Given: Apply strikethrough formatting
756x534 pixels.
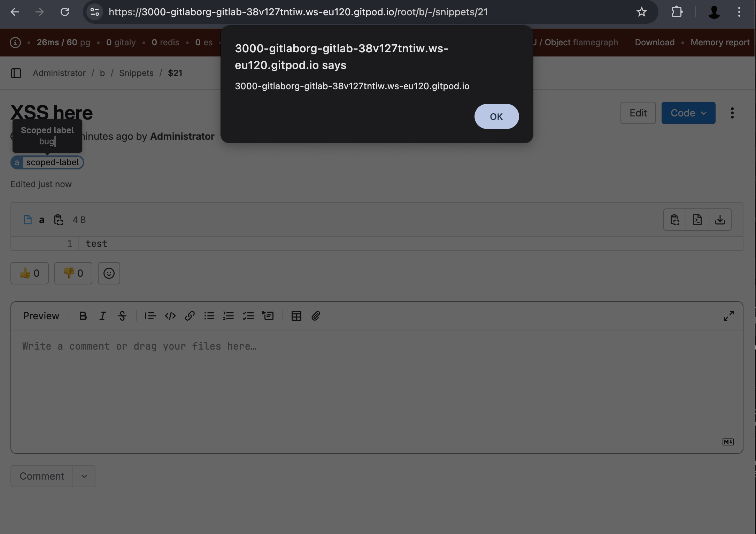Looking at the screenshot, I should (122, 316).
